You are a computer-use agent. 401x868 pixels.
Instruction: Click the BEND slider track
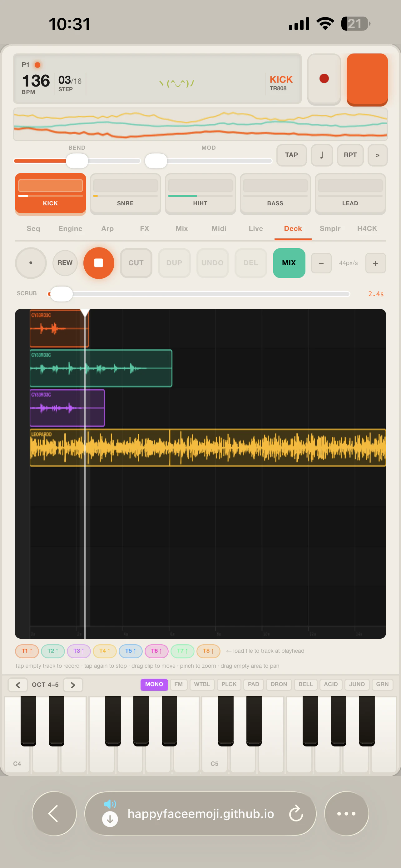(77, 161)
